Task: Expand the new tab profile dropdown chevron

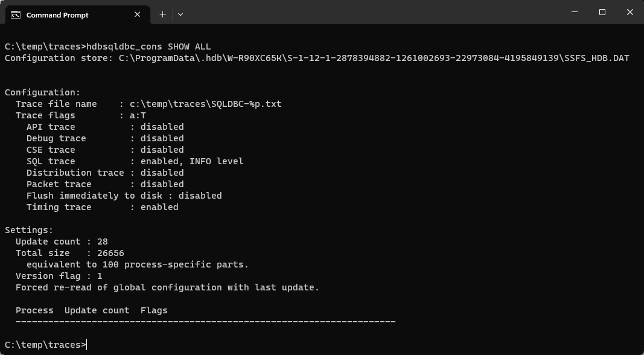Action: (x=180, y=14)
